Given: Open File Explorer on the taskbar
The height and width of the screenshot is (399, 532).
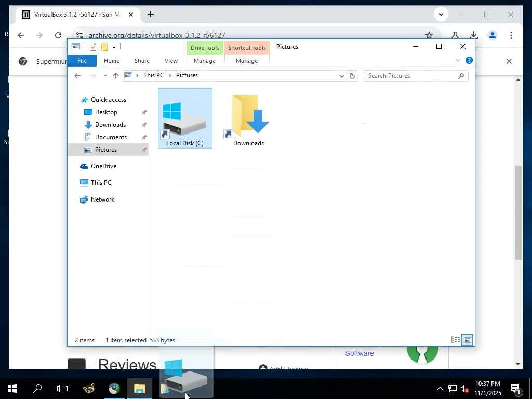Looking at the screenshot, I should click(x=139, y=389).
